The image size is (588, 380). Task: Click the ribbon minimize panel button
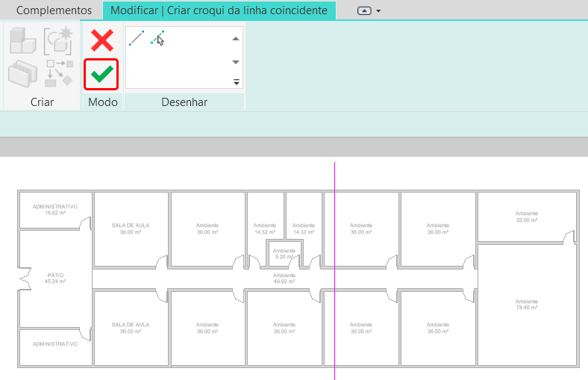(x=364, y=11)
